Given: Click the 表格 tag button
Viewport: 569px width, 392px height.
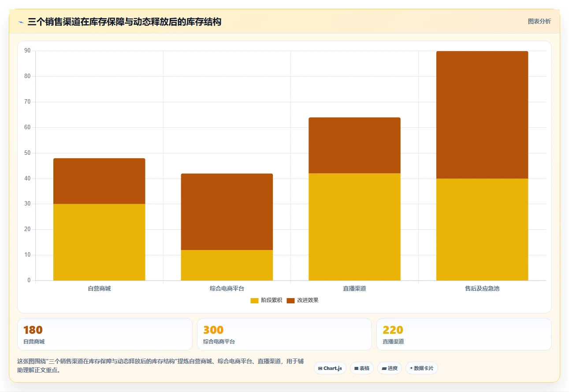Looking at the screenshot, I should (362, 368).
